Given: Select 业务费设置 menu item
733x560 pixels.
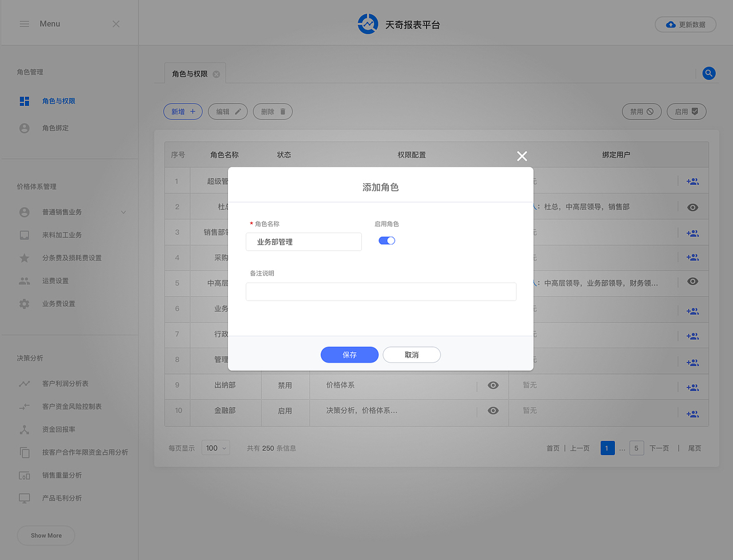Looking at the screenshot, I should 58,304.
